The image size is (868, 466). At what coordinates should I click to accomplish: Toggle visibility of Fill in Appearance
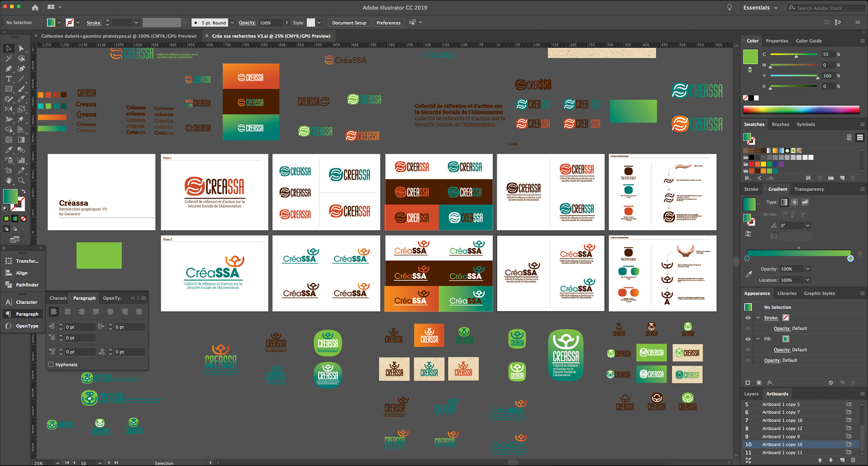748,339
